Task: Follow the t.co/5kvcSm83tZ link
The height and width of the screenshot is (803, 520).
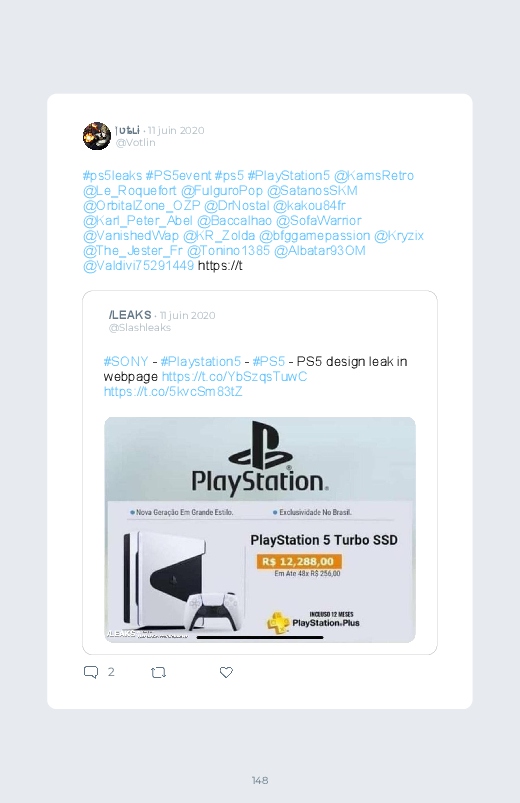Action: [x=173, y=392]
